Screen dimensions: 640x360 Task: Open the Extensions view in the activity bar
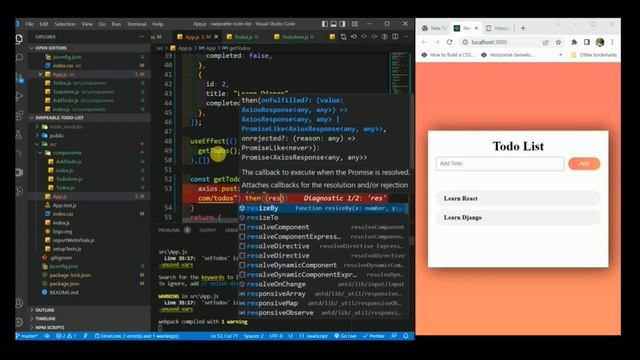[19, 116]
